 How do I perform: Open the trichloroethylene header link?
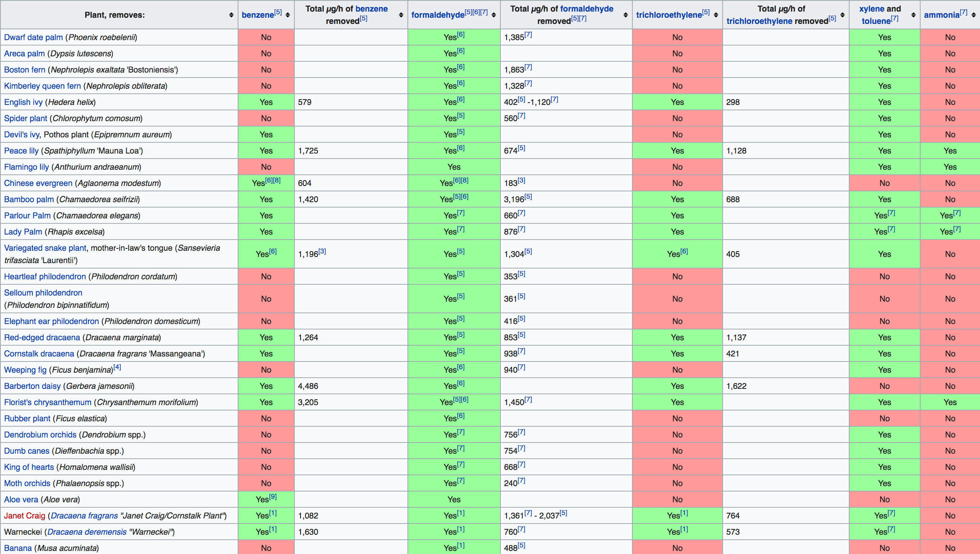coord(669,15)
